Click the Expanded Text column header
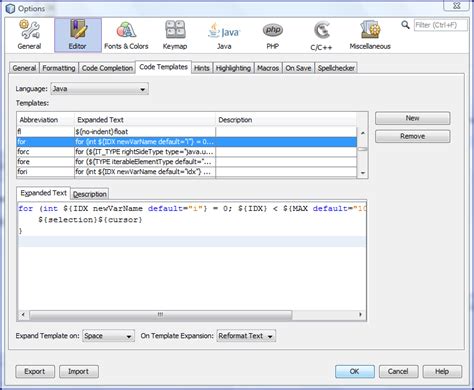This screenshot has width=474, height=390. click(145, 120)
